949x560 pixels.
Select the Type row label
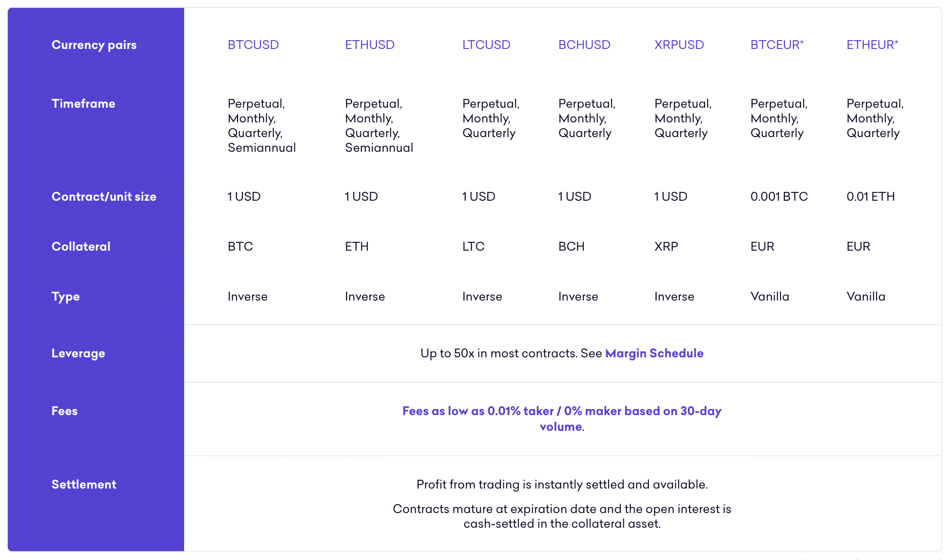pyautogui.click(x=66, y=297)
